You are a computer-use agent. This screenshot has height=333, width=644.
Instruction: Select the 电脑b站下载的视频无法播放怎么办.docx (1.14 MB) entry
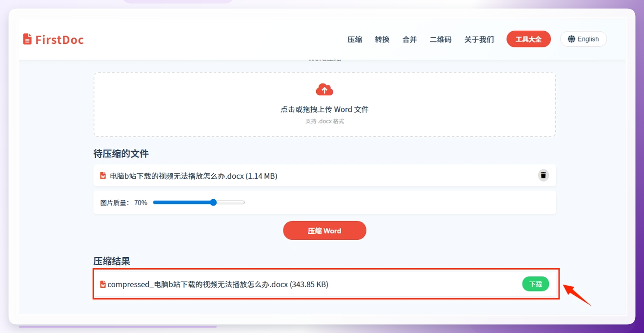tap(194, 176)
